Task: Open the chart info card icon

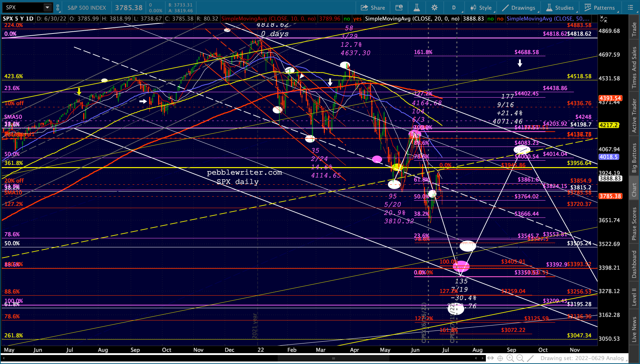Action: click(399, 8)
